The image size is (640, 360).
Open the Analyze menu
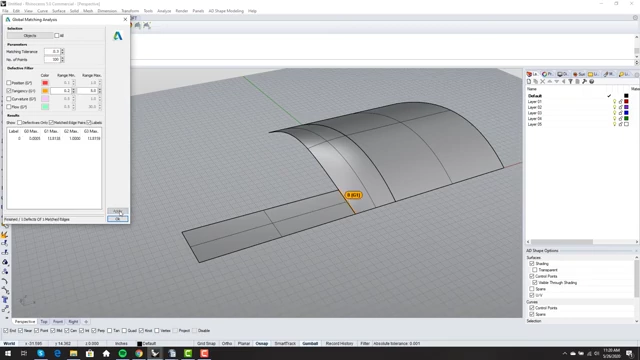coord(164,11)
